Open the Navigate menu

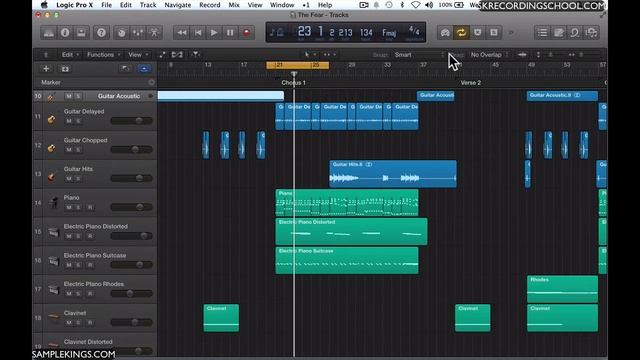(x=178, y=5)
